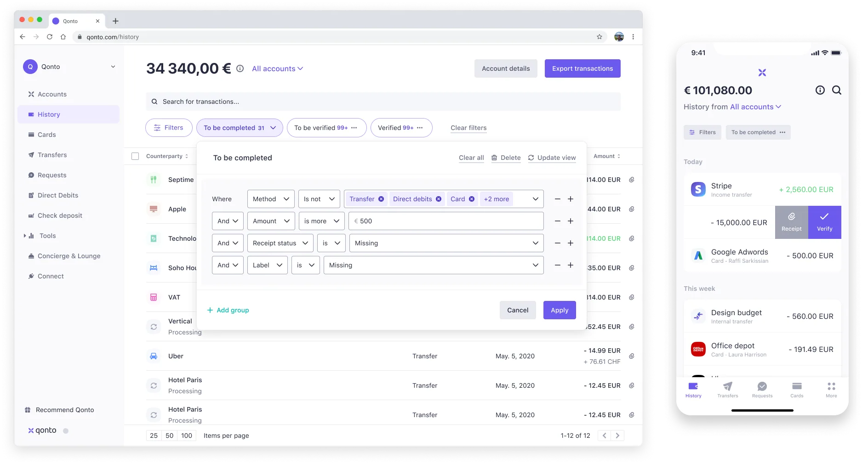Click the browser home icon

click(x=63, y=37)
